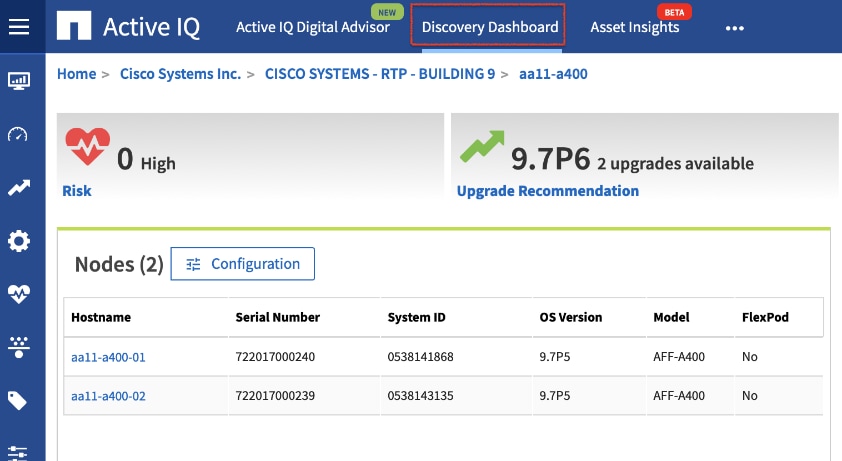
Task: Open the monitor dashboard sidebar icon
Action: (x=19, y=81)
